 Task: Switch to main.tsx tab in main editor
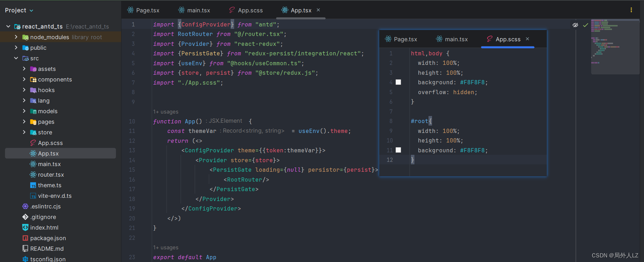[194, 10]
